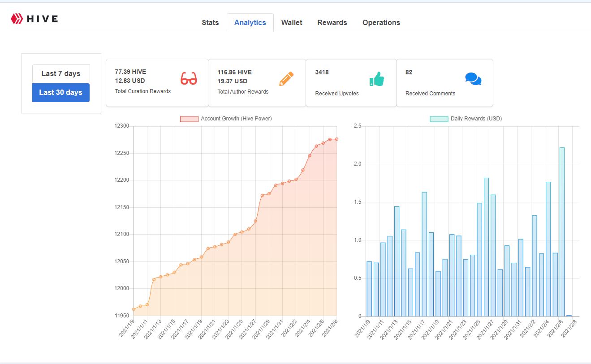Screen dimensions: 591x364
Task: Open the Stats tab
Action: click(210, 22)
